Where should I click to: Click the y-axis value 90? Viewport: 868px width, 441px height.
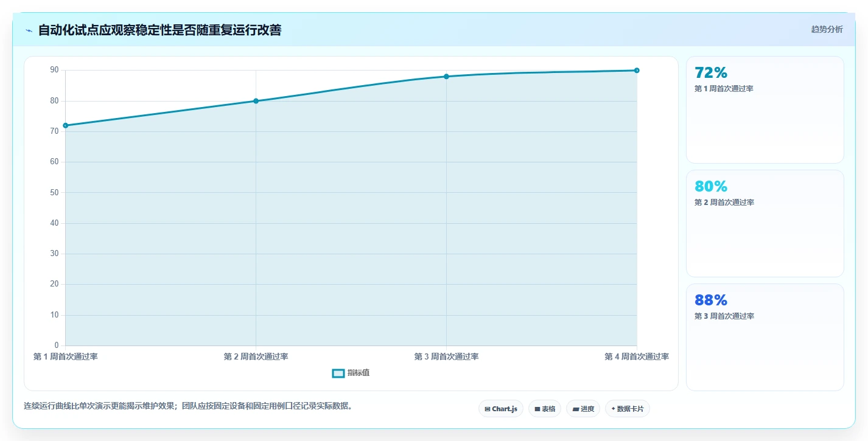(x=55, y=71)
